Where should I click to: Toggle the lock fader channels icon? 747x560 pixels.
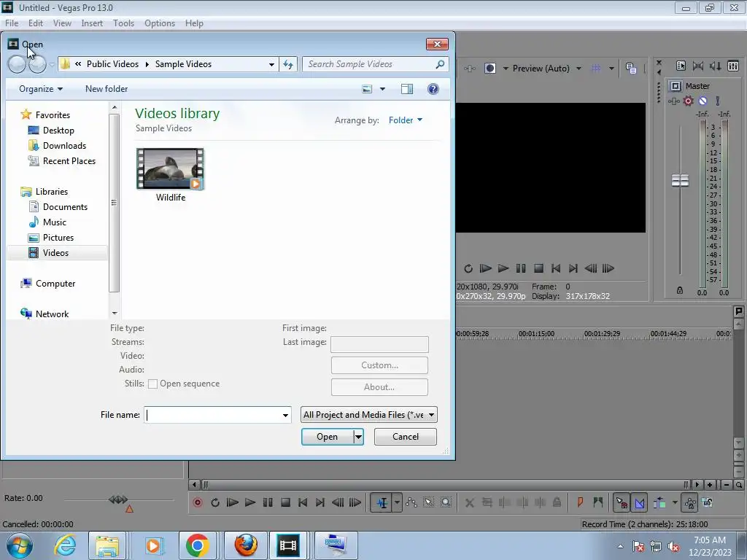680,290
